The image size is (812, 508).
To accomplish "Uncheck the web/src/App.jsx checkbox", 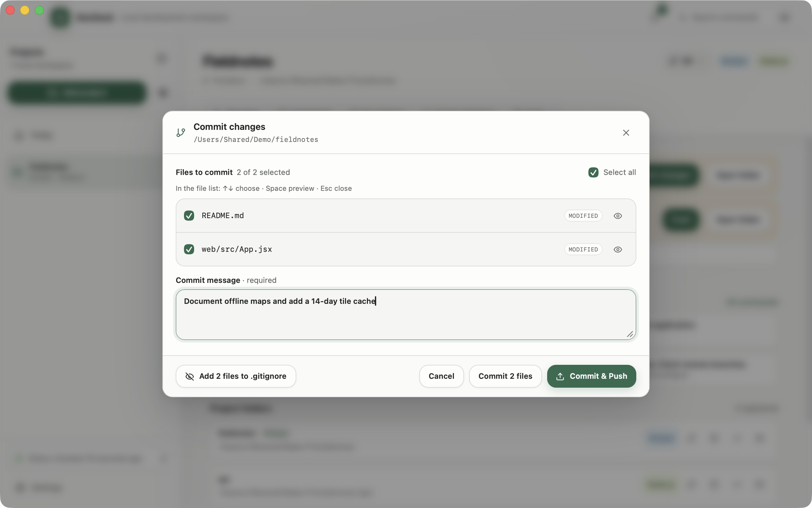I will pos(189,249).
